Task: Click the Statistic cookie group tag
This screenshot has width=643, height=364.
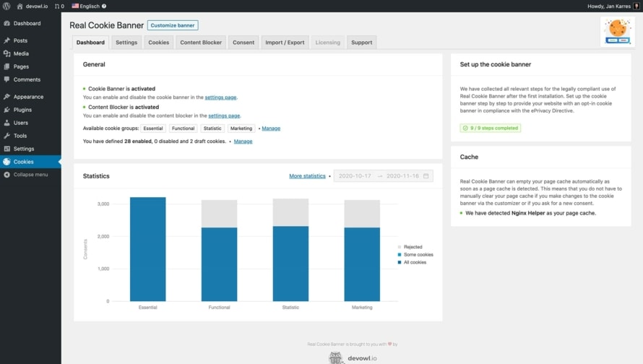Action: pyautogui.click(x=212, y=129)
